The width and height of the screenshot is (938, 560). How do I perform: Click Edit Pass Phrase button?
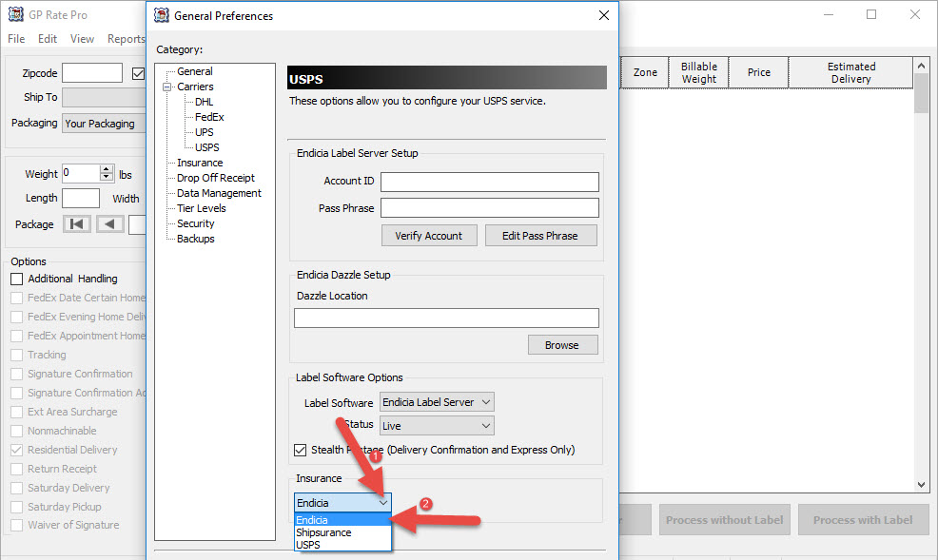tap(540, 236)
